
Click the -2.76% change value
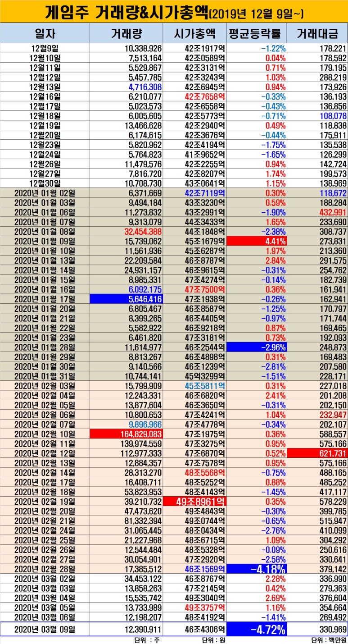click(274, 530)
